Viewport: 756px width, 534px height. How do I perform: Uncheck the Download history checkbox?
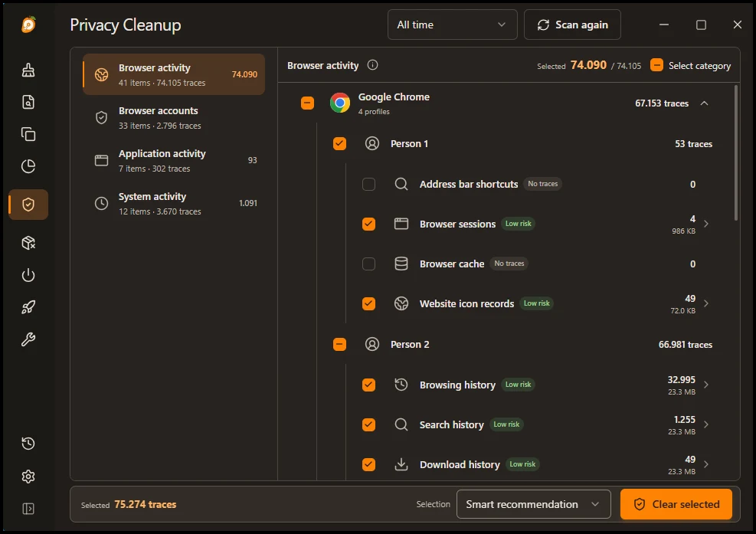pos(369,464)
